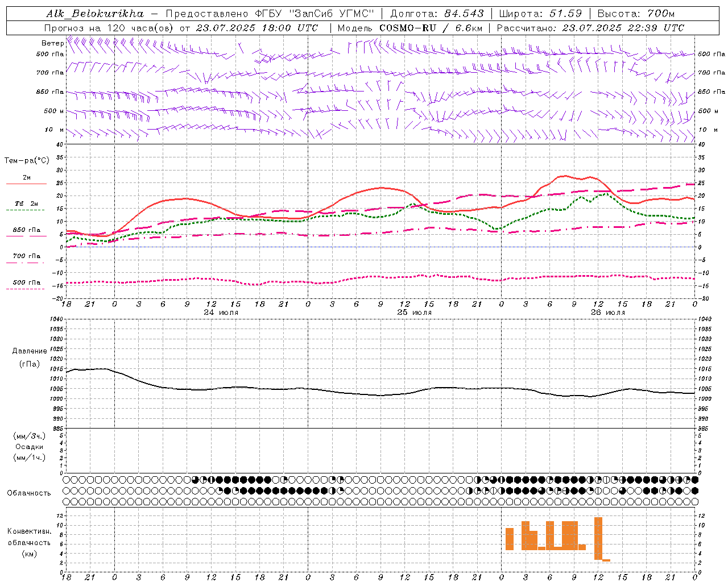Click the tallest orange convective cloud bar

pyautogui.click(x=598, y=538)
